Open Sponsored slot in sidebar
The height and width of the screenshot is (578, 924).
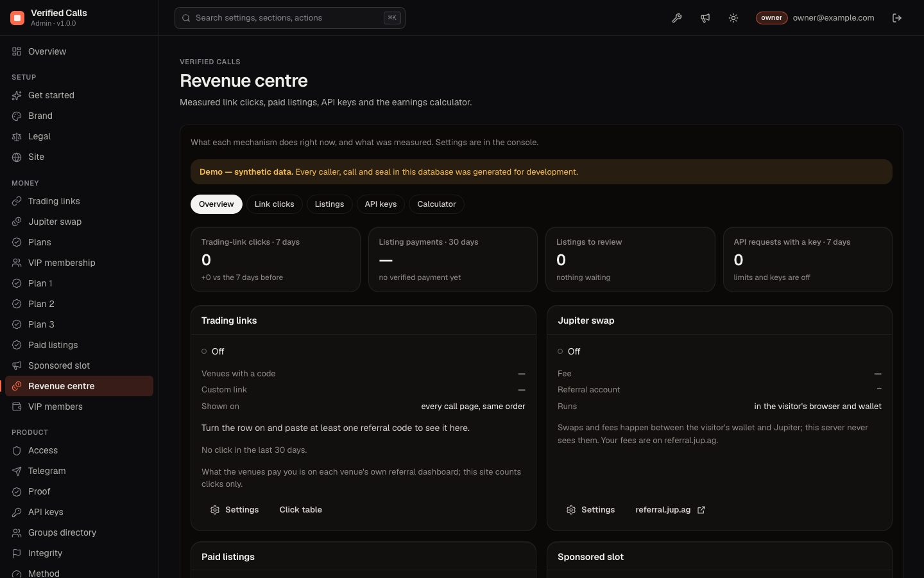[x=80, y=365]
